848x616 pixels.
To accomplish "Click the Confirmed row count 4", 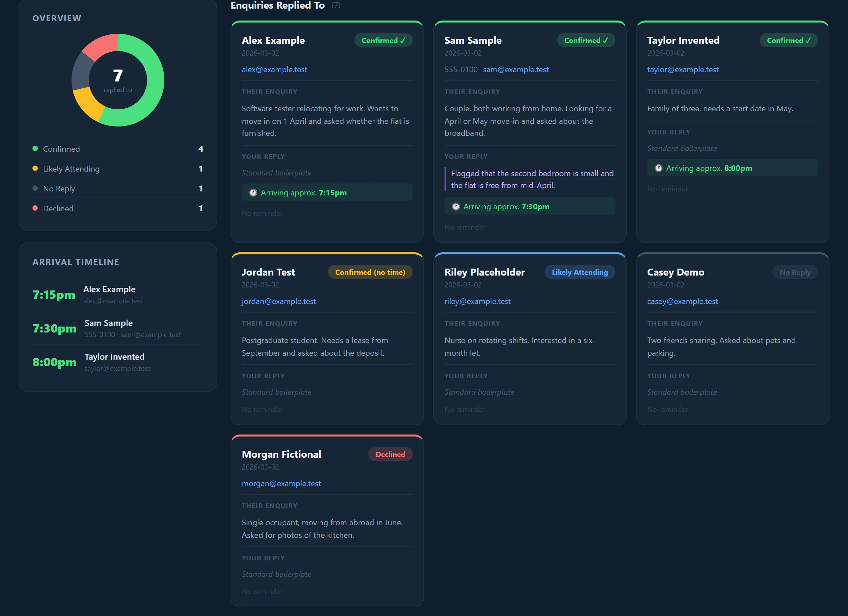I will tap(201, 149).
